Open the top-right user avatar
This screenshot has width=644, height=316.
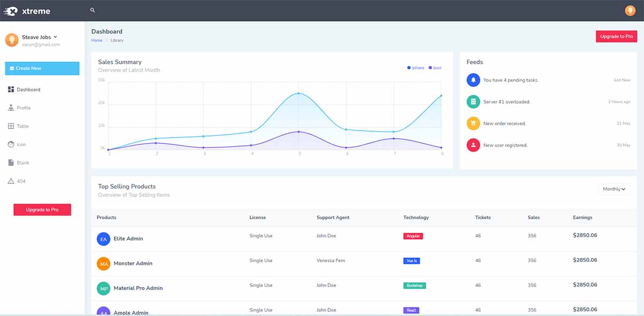[630, 11]
